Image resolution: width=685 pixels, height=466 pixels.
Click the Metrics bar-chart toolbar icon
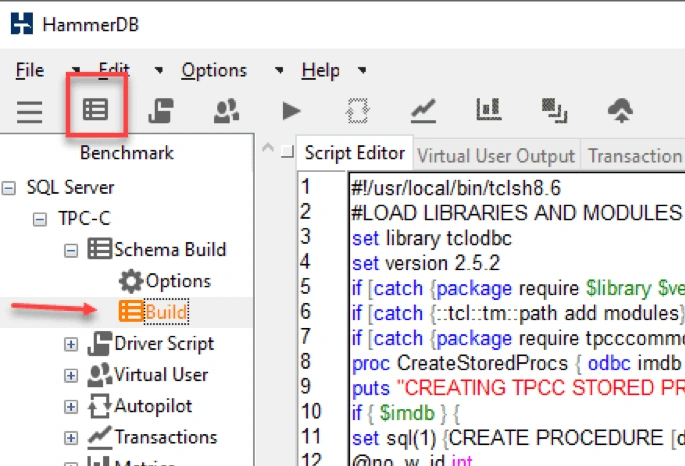click(488, 109)
